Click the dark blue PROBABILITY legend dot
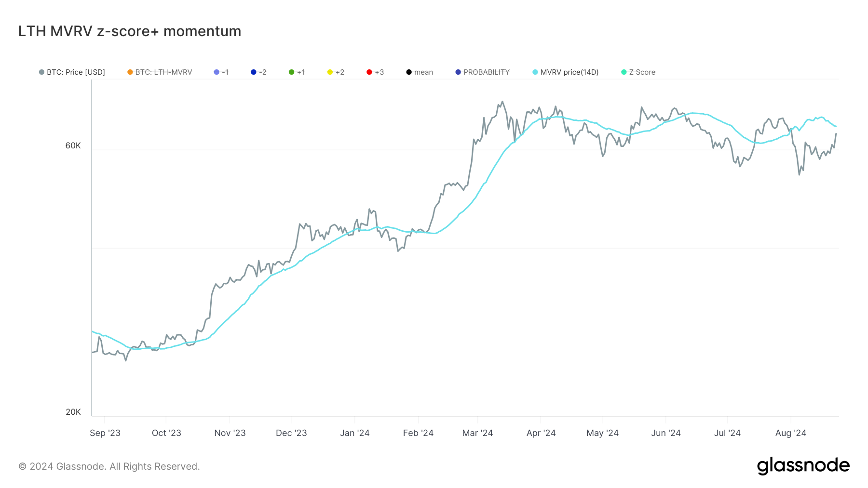The image size is (868, 488). (458, 72)
